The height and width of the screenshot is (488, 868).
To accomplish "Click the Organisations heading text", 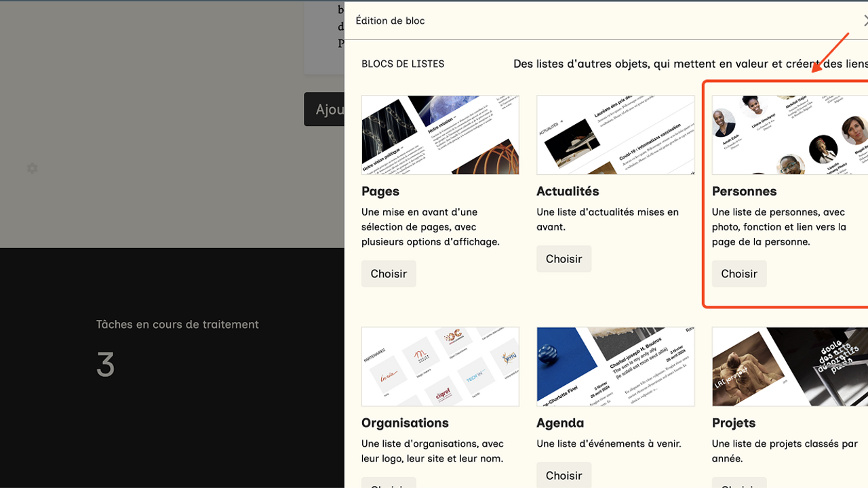I will [x=405, y=423].
